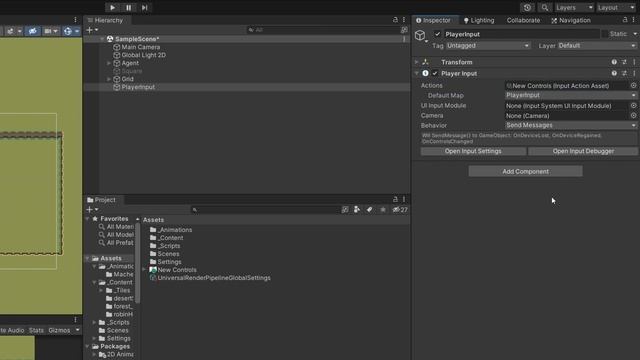Screen dimensions: 640x360
Task: Click the Project create plus button
Action: (92, 209)
